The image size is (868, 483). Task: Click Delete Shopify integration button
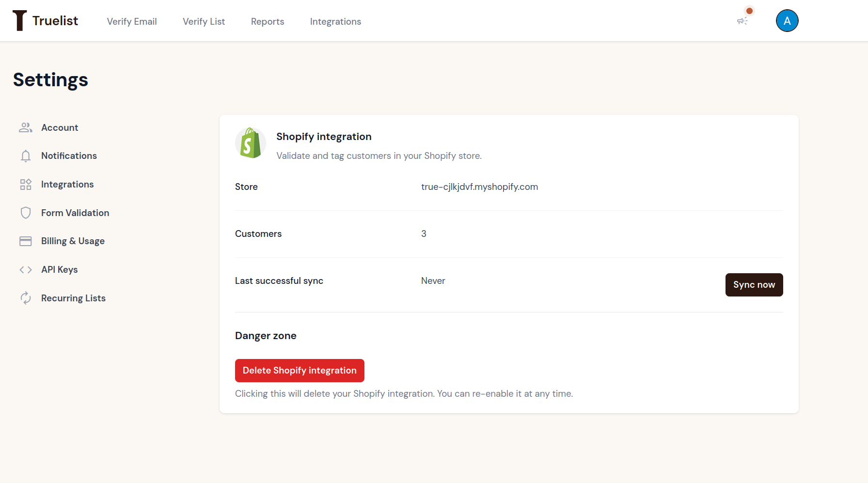click(x=300, y=371)
